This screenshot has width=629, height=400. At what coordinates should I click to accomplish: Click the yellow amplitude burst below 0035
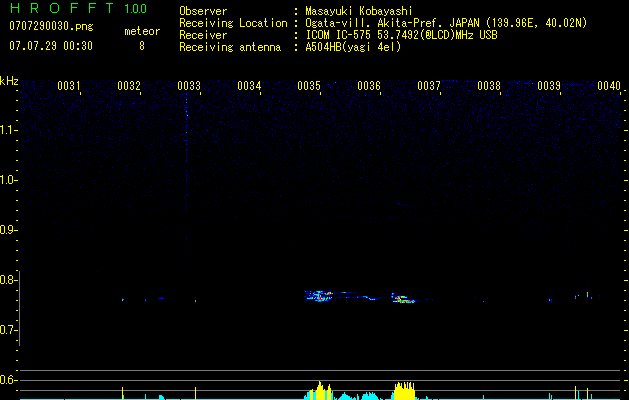[320, 391]
